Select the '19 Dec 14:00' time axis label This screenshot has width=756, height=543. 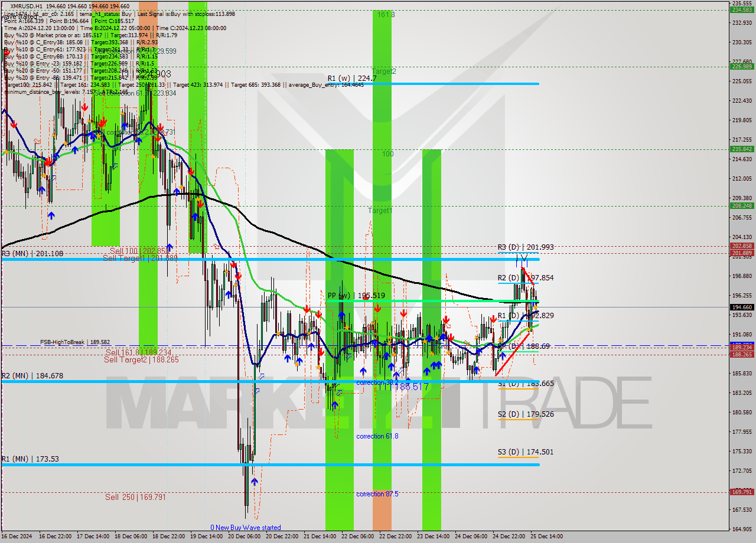coord(208,537)
